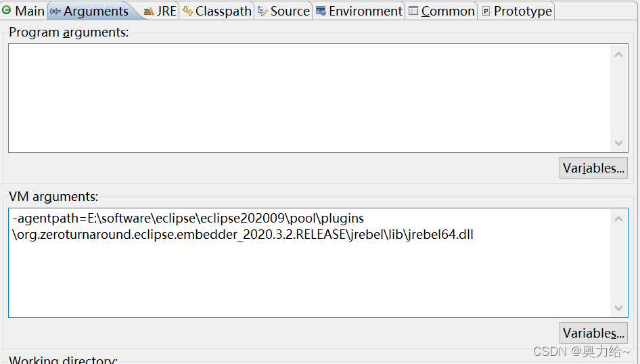Click the Classpath tab icon

(188, 11)
